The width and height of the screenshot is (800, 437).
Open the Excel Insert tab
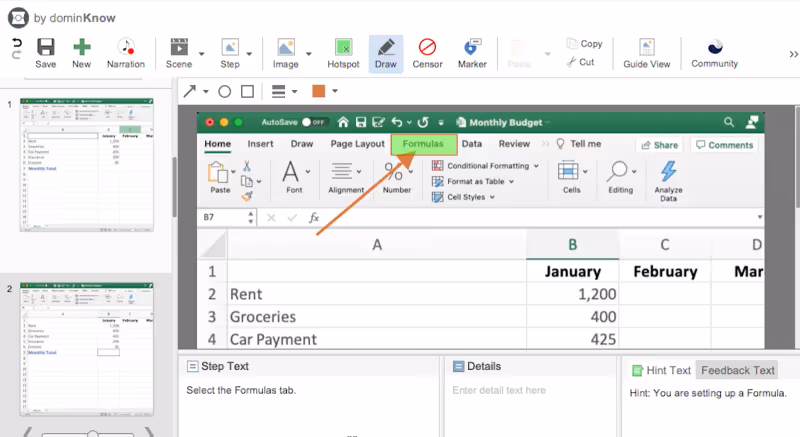[260, 144]
